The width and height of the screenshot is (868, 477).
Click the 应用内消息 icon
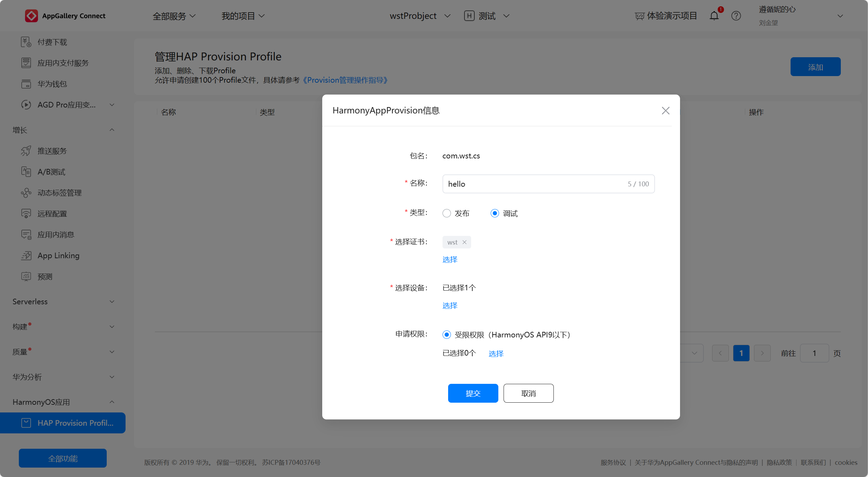(26, 234)
